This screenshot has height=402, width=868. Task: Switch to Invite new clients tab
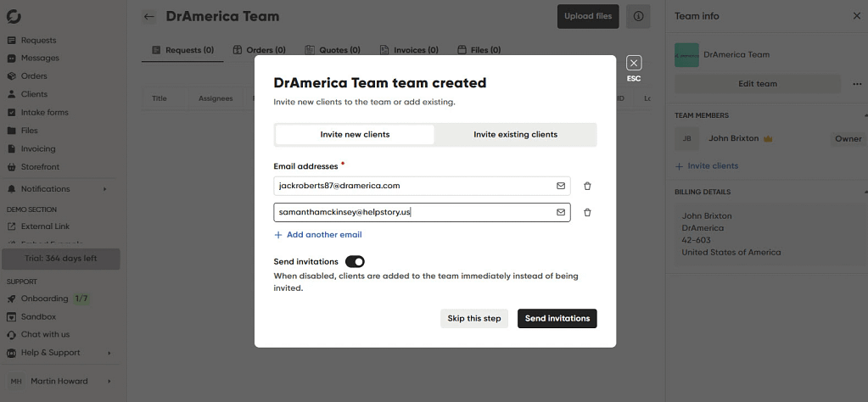pos(355,134)
